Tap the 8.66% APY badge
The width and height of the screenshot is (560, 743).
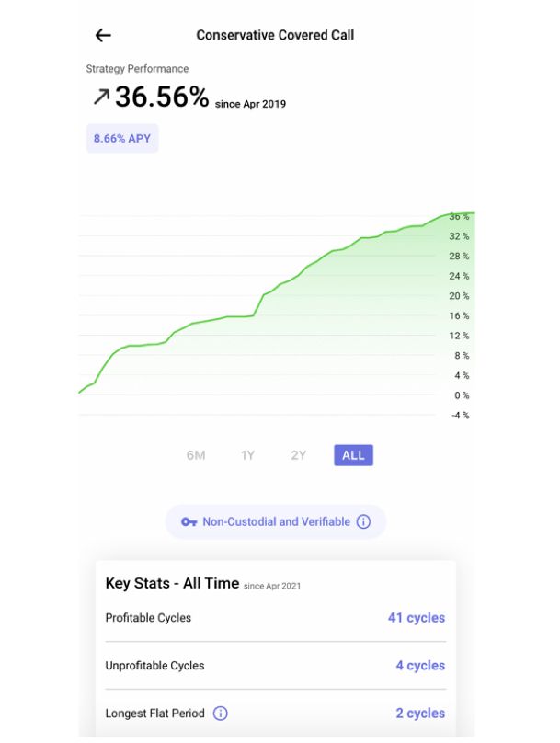pyautogui.click(x=122, y=138)
